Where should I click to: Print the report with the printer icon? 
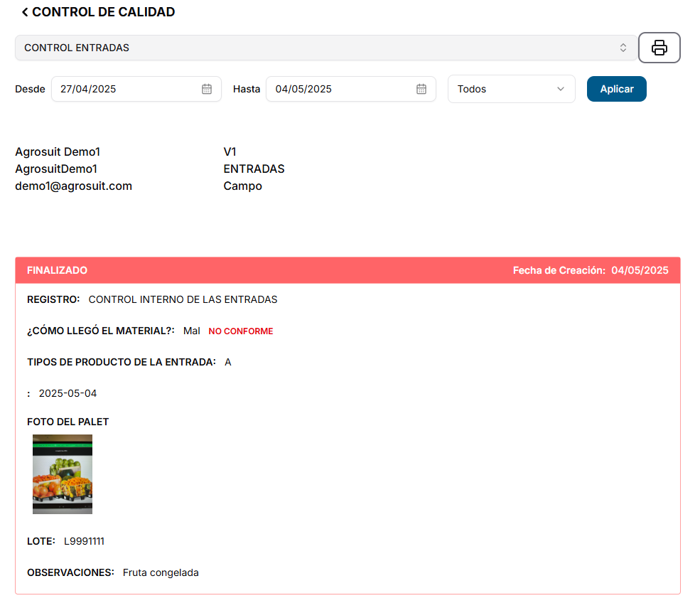[659, 48]
